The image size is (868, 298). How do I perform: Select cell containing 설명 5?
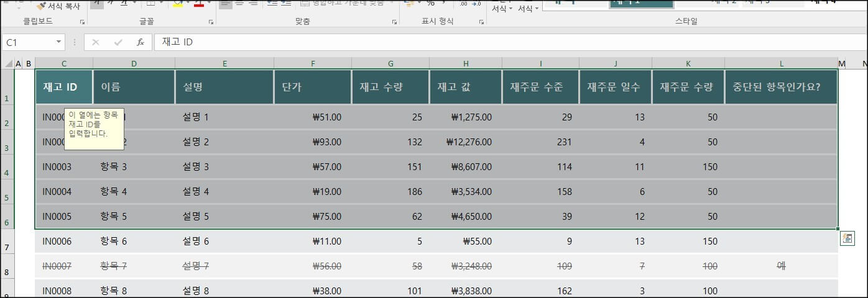[x=224, y=216]
